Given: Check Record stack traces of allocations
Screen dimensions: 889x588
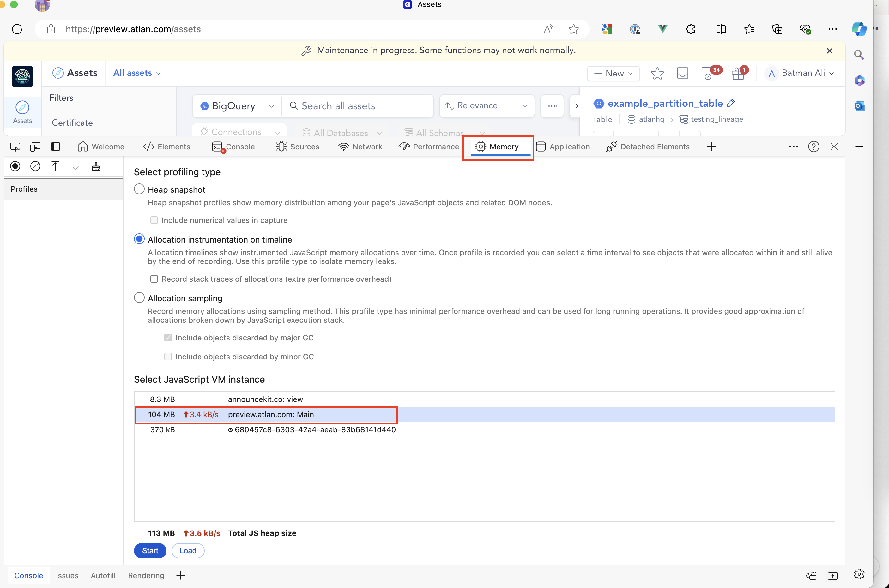Looking at the screenshot, I should pos(154,279).
